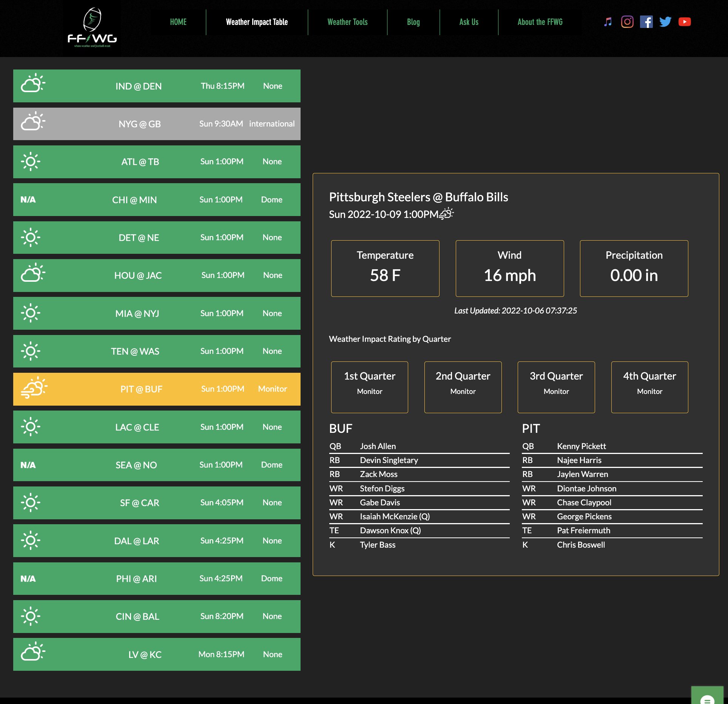This screenshot has width=728, height=704.
Task: Click Diontae Johnson in PIT roster
Action: point(587,488)
